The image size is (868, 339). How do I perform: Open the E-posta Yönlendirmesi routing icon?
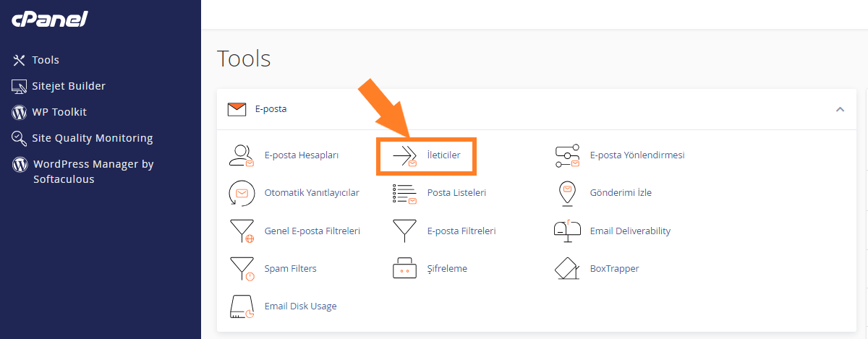567,155
